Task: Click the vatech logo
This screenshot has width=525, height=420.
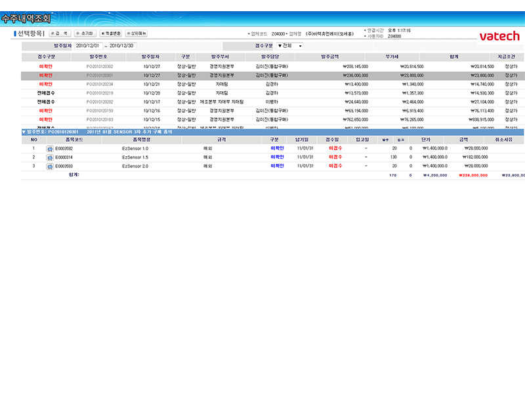Action: pyautogui.click(x=499, y=36)
